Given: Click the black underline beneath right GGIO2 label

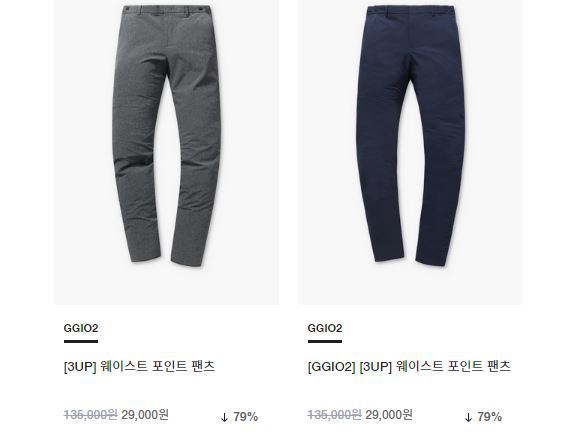Looking at the screenshot, I should [x=325, y=341].
